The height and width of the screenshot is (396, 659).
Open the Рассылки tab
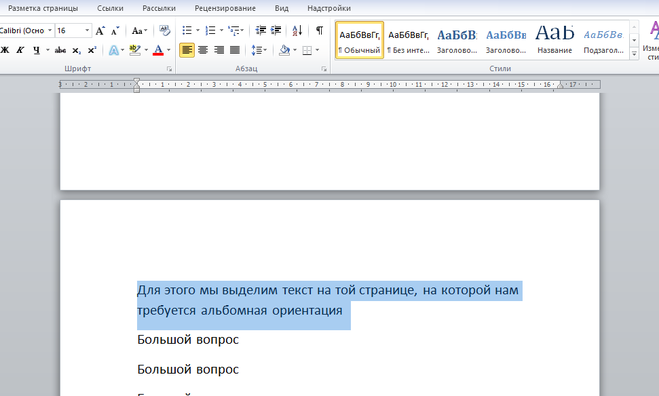pyautogui.click(x=159, y=8)
